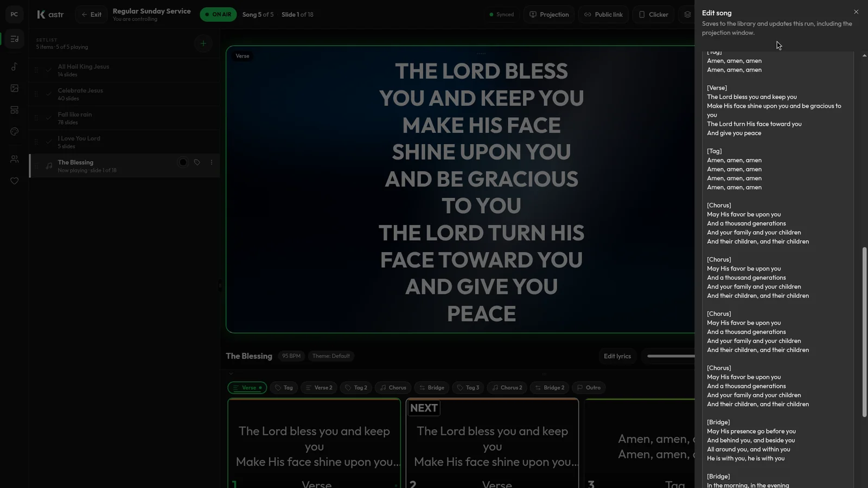The width and height of the screenshot is (868, 488).
Task: Open the Team people icon in sidebar
Action: pos(15,159)
